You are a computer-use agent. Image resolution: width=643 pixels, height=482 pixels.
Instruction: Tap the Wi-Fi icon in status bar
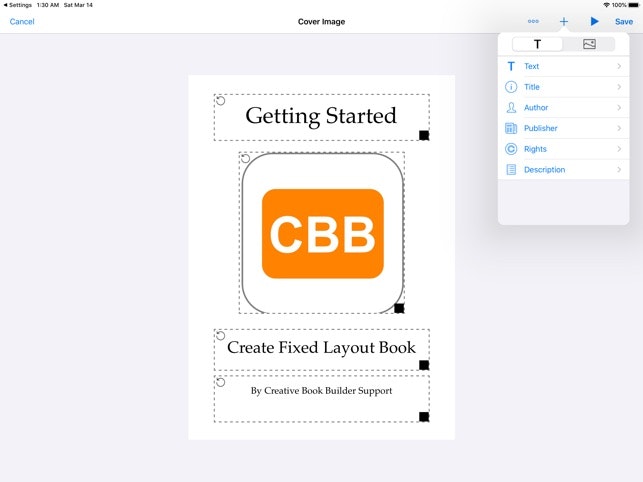[x=607, y=5]
